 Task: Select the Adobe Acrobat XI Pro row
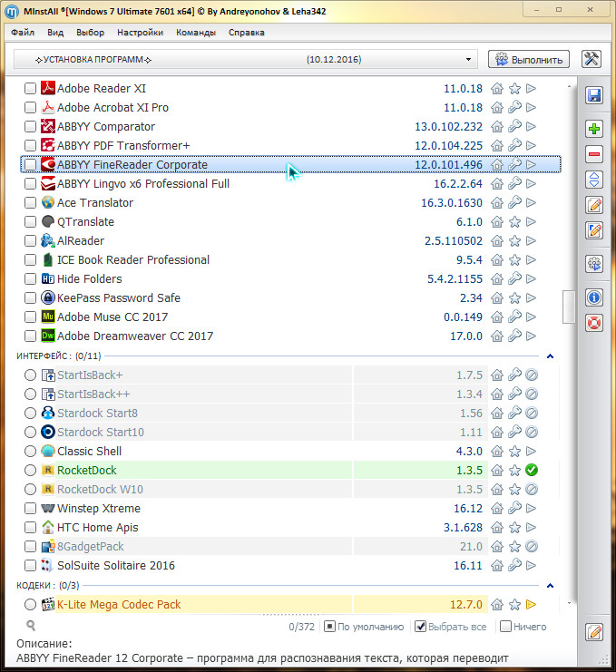tap(290, 108)
